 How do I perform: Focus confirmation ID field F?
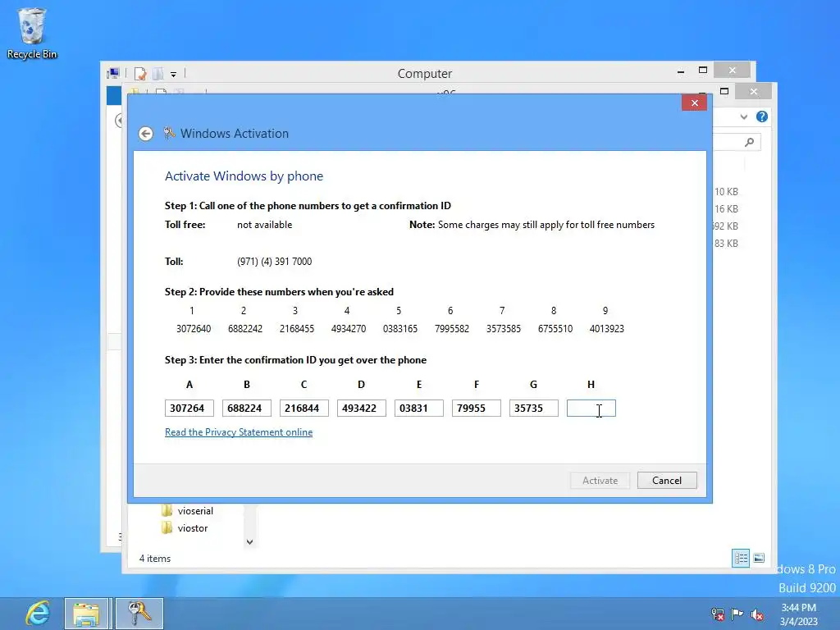[477, 409]
